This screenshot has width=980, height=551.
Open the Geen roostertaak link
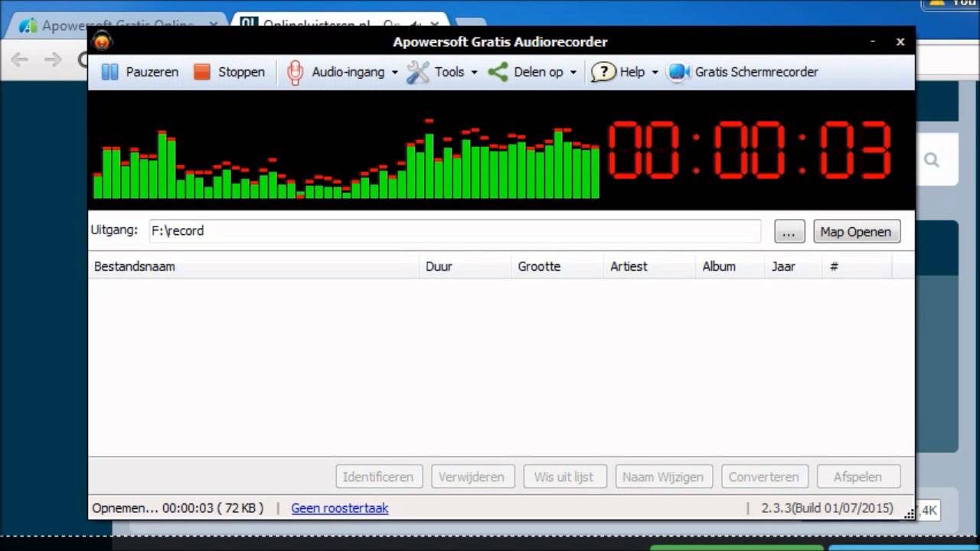340,508
